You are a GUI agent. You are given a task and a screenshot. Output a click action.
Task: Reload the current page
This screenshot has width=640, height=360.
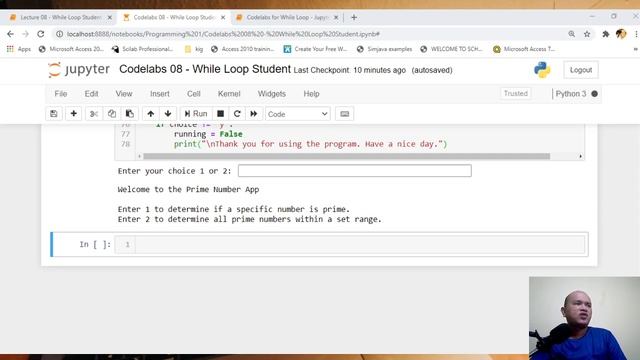(x=40, y=34)
